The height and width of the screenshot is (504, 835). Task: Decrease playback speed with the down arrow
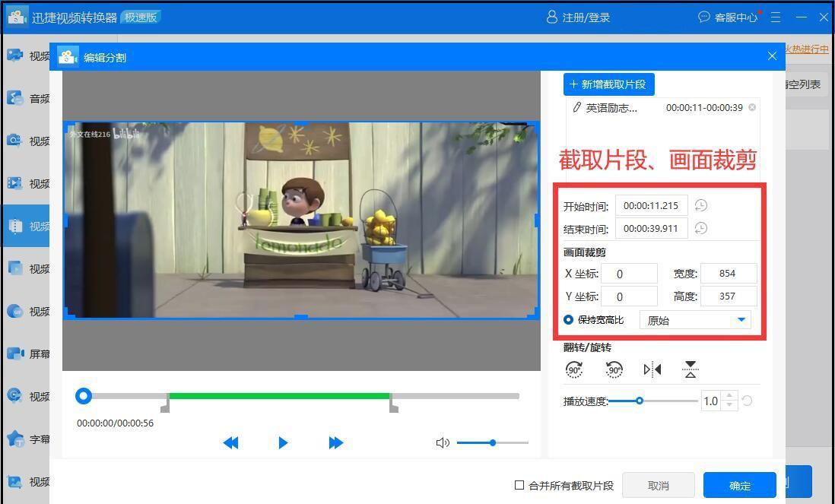coord(729,405)
